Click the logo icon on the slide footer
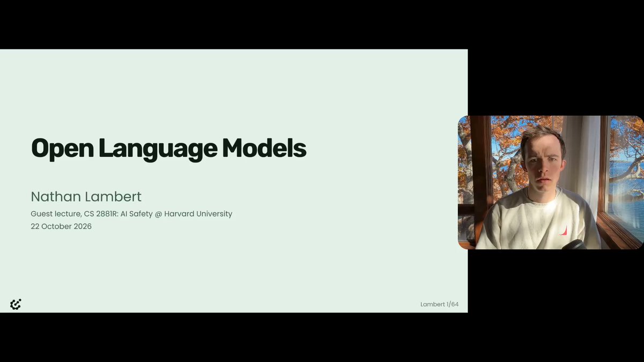 coord(16,305)
